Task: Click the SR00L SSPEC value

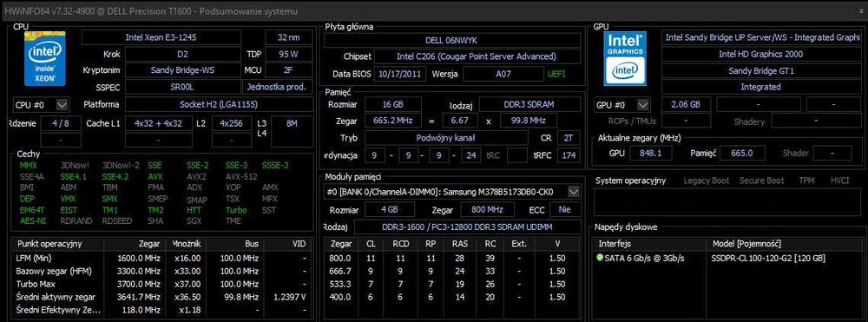Action: (182, 87)
